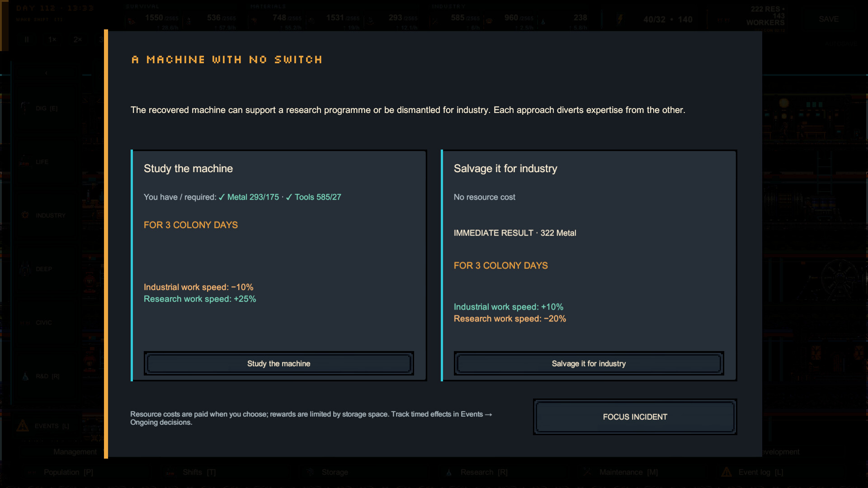Screen dimensions: 868x488
Task: Click the IMMEDIATE RESULT 322 Metal text
Action: [x=515, y=233]
